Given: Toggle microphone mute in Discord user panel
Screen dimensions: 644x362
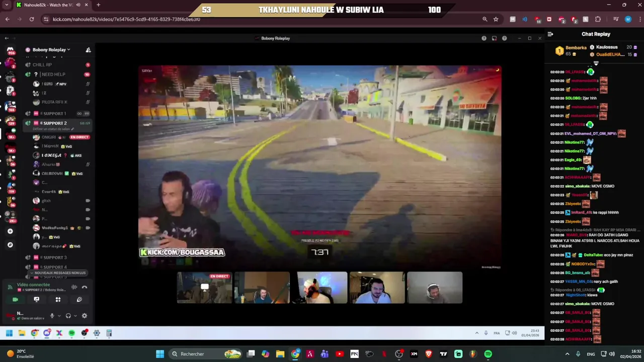Looking at the screenshot, I should (52, 316).
